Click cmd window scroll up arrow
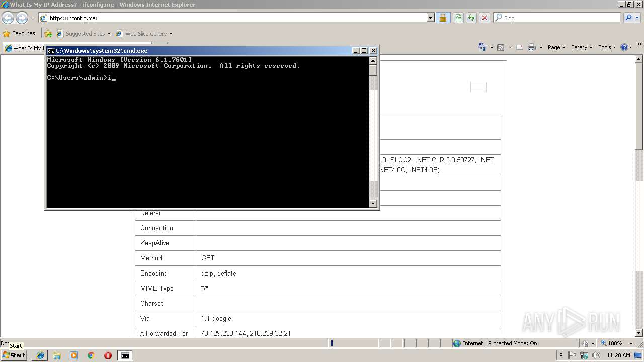The height and width of the screenshot is (362, 644). pos(373,61)
